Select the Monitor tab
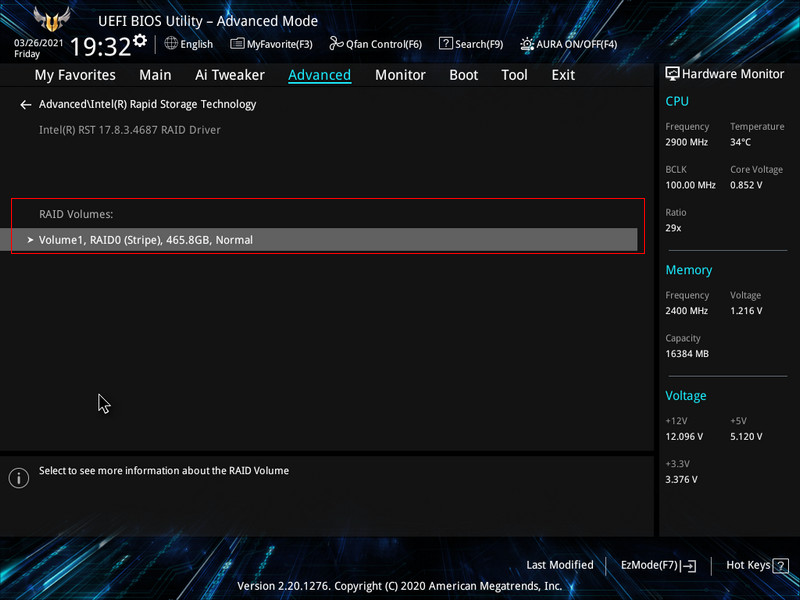Image resolution: width=800 pixels, height=600 pixels. [x=400, y=75]
